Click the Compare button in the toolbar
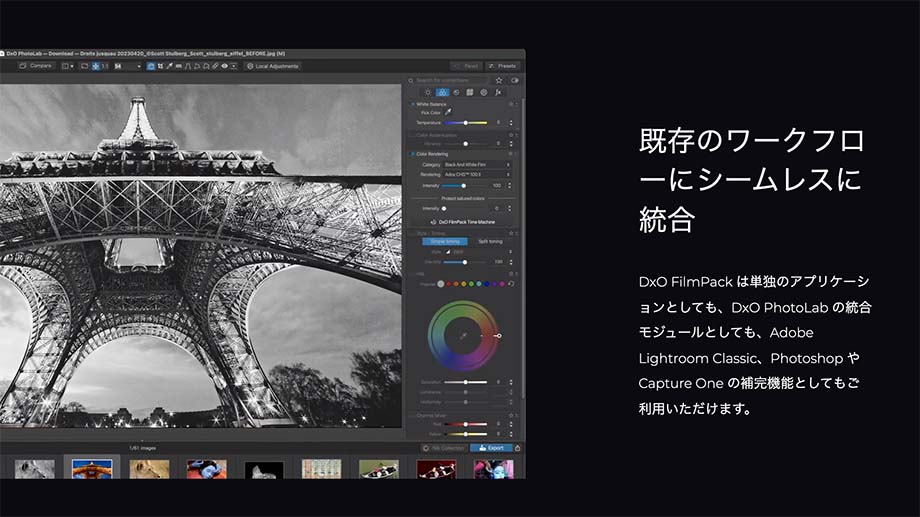The image size is (920, 517). (36, 66)
